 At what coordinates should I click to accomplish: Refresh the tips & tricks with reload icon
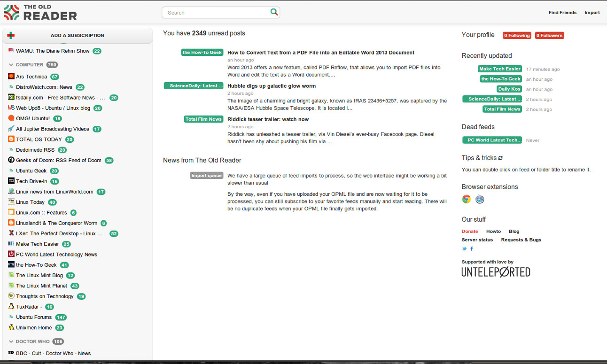(500, 158)
